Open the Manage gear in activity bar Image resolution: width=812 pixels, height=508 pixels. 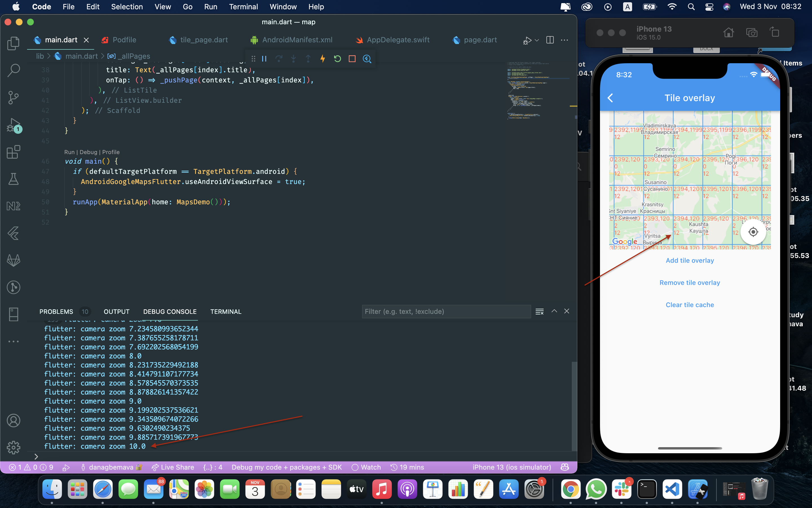[14, 448]
